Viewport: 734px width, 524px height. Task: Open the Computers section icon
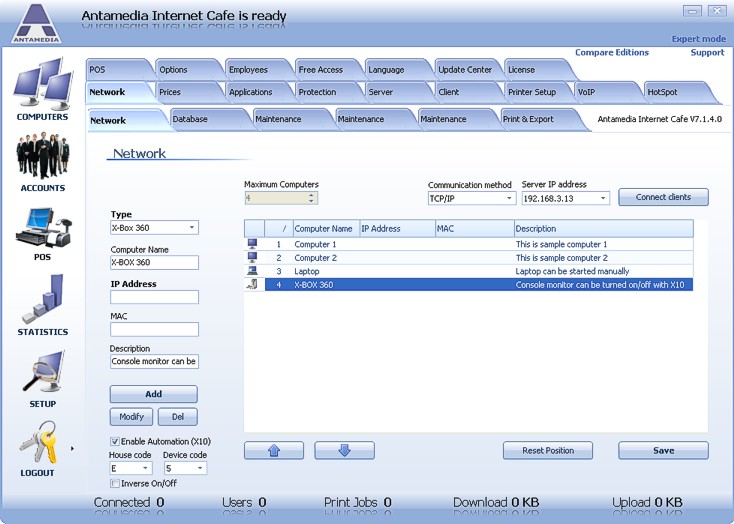point(43,83)
